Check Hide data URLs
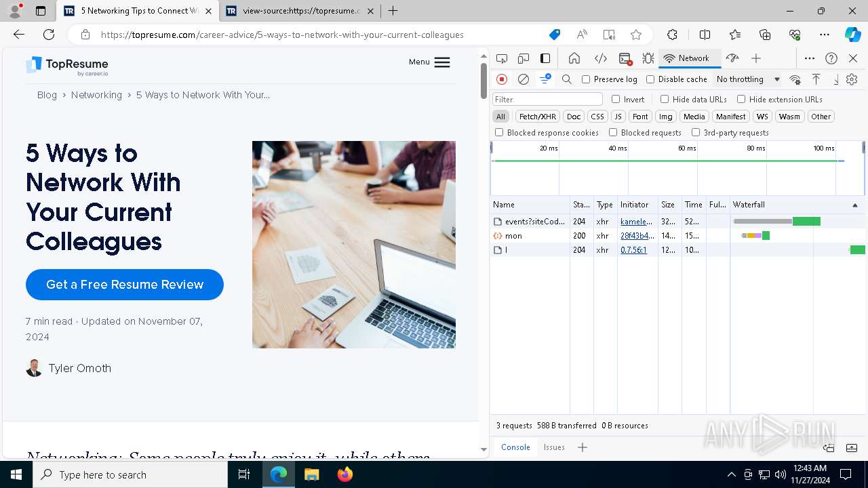Screen dimensions: 868x488 pos(665,99)
